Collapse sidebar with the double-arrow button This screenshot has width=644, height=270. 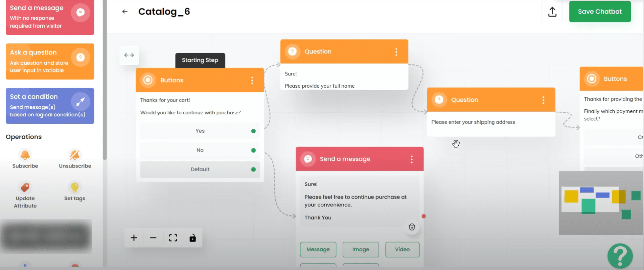[129, 55]
